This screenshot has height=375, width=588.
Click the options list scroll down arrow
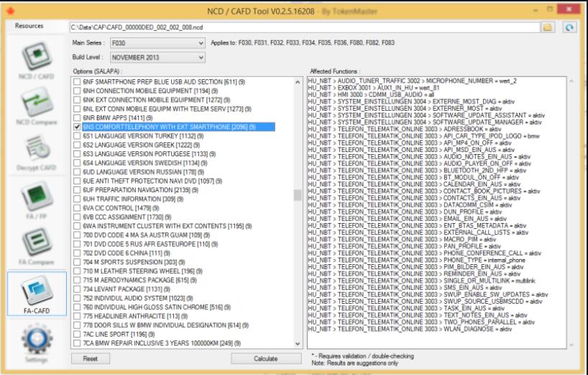pyautogui.click(x=298, y=343)
